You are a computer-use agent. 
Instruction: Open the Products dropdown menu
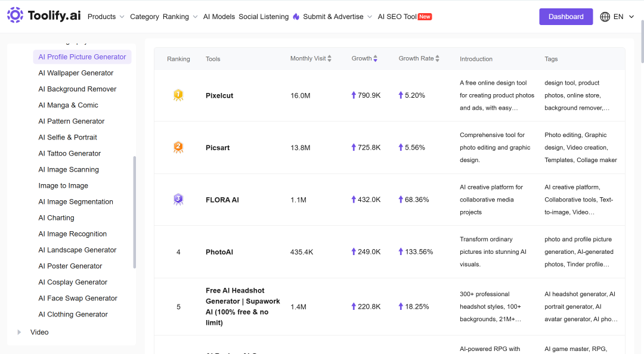106,17
